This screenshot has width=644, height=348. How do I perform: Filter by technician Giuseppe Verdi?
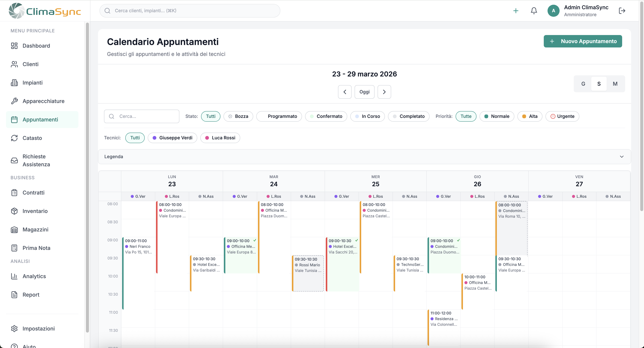click(172, 138)
